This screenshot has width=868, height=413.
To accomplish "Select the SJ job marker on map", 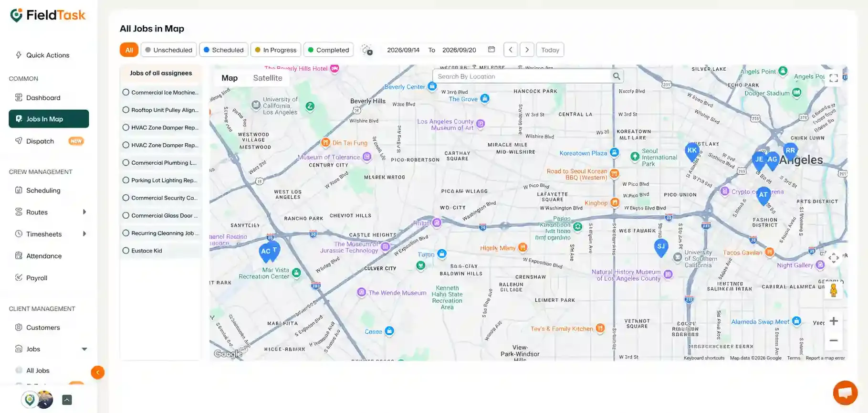I will point(661,247).
